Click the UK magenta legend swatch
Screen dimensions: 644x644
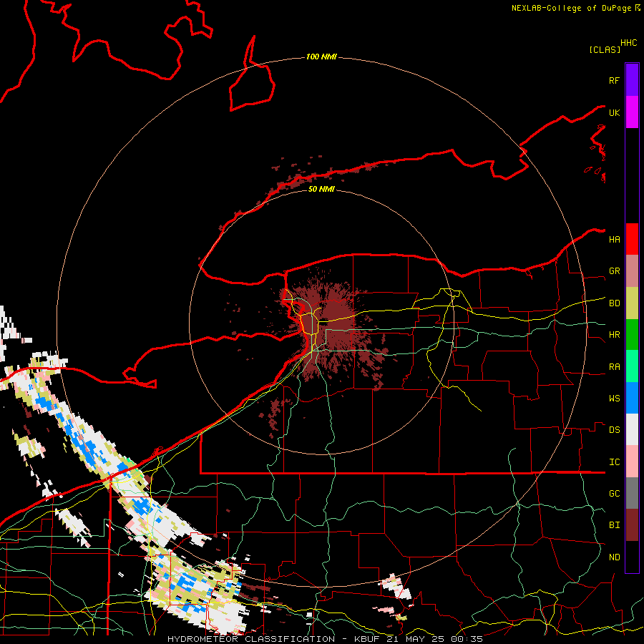(632, 112)
